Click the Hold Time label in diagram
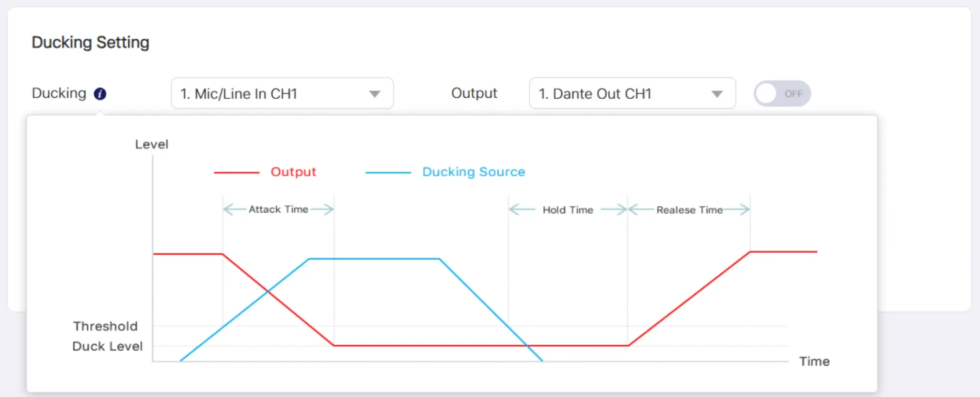Screen dimensions: 980x397 [x=568, y=210]
